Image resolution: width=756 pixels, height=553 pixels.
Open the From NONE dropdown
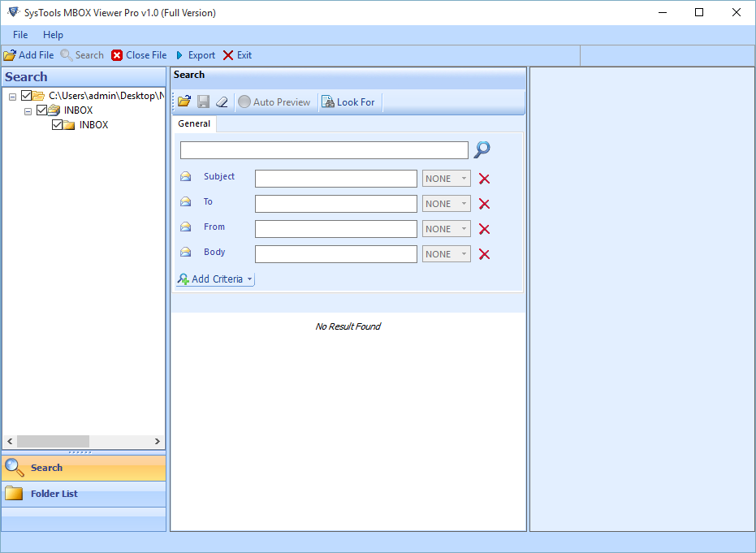[447, 228]
